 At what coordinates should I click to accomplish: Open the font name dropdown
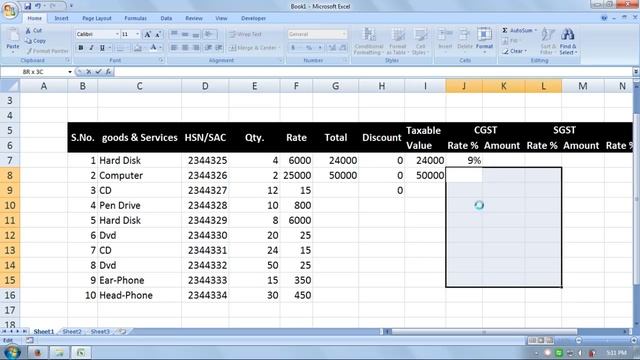coord(117,34)
